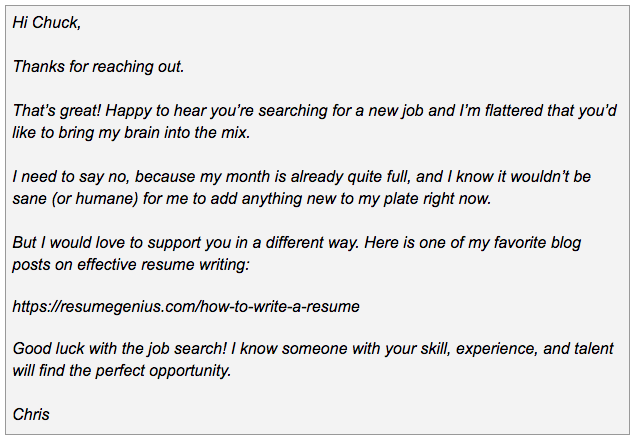This screenshot has width=637, height=440.
Task: Click the greeting "Hi Chuck,"
Action: click(x=46, y=23)
